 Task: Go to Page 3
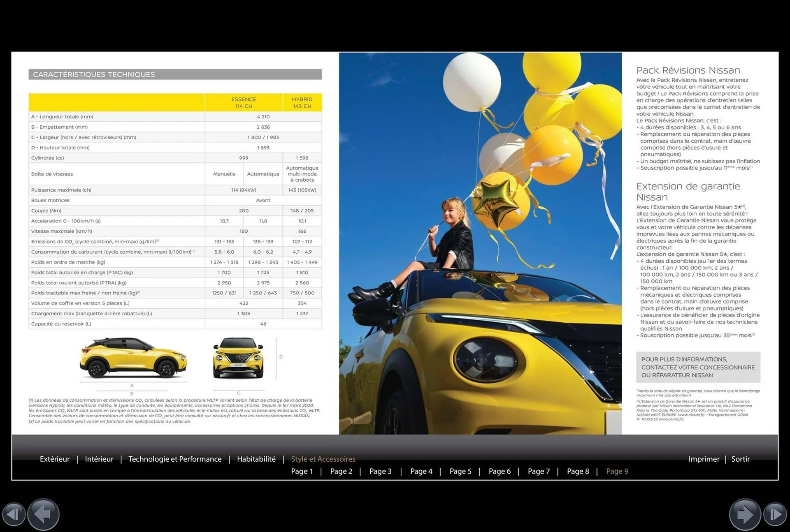coord(380,471)
